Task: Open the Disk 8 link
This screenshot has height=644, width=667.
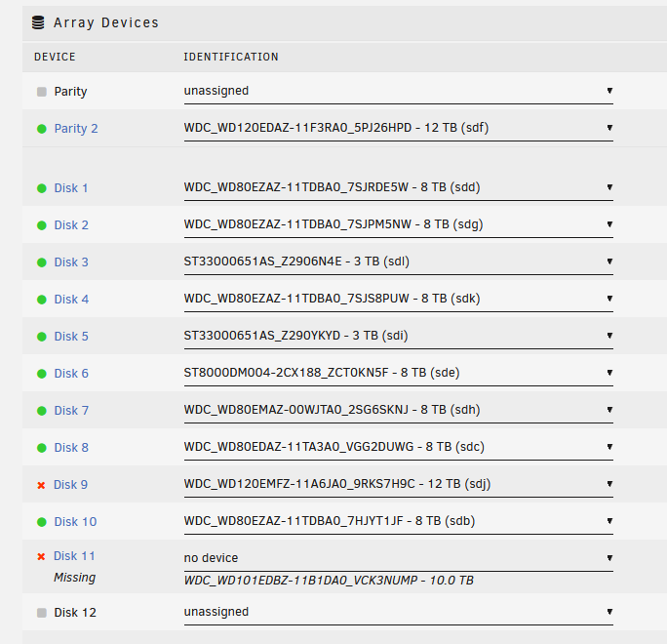Action: [71, 447]
